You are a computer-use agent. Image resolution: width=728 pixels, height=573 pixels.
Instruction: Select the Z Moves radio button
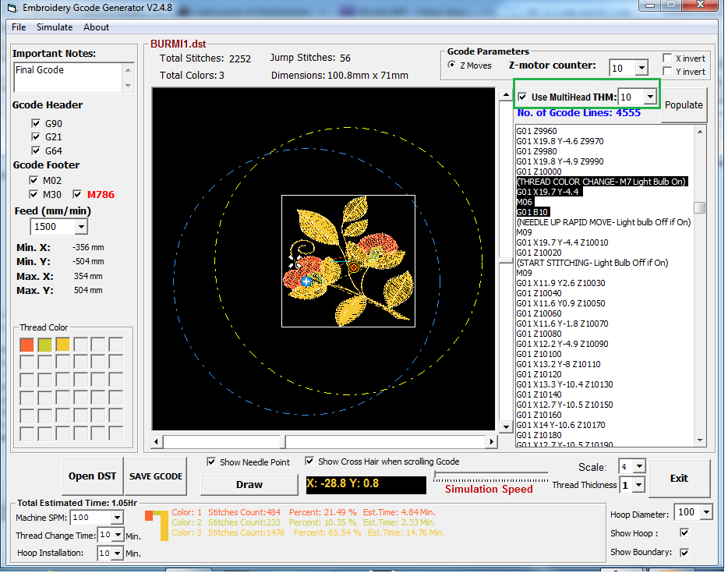(452, 65)
